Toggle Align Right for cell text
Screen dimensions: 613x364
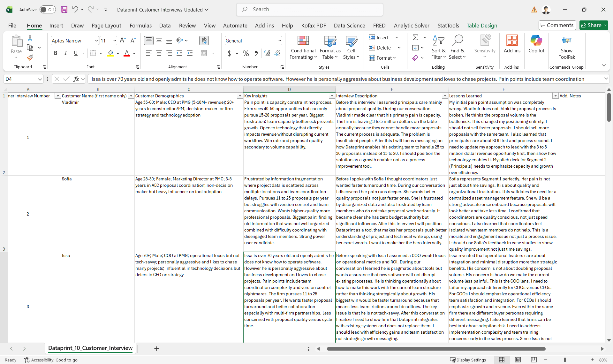169,53
